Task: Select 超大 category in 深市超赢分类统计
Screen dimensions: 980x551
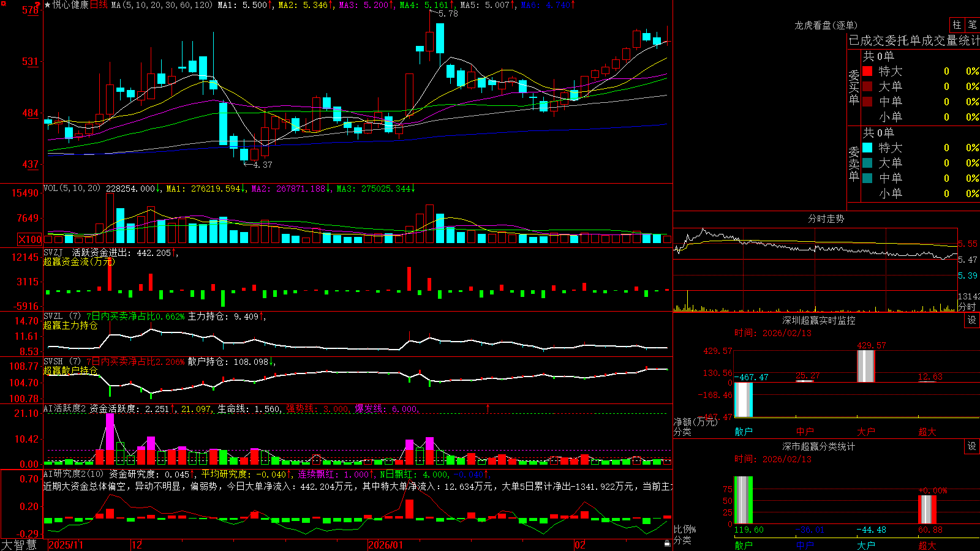Action: click(x=927, y=545)
